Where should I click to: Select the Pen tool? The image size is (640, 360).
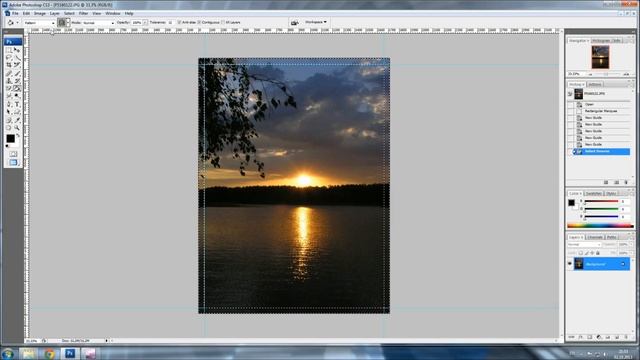pyautogui.click(x=9, y=104)
